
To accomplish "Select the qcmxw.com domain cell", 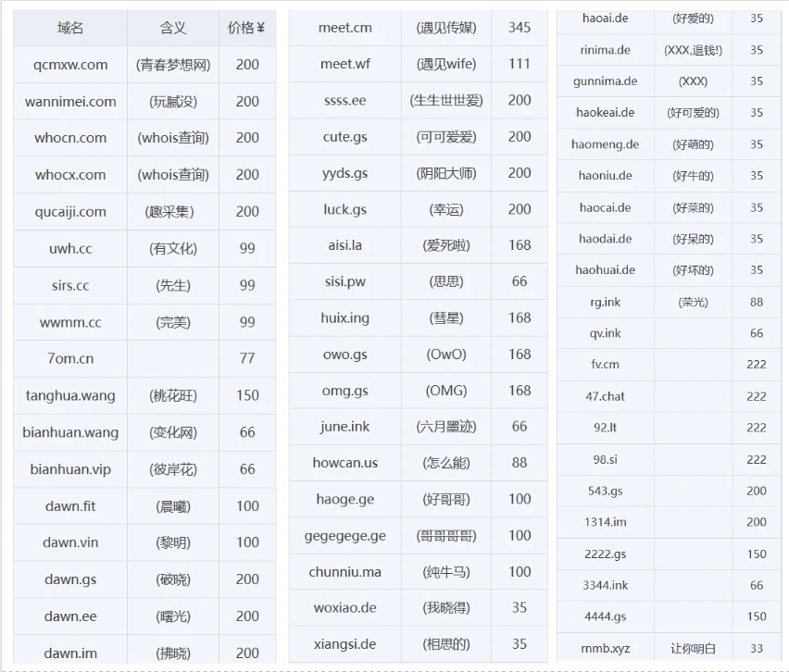I will (x=70, y=65).
